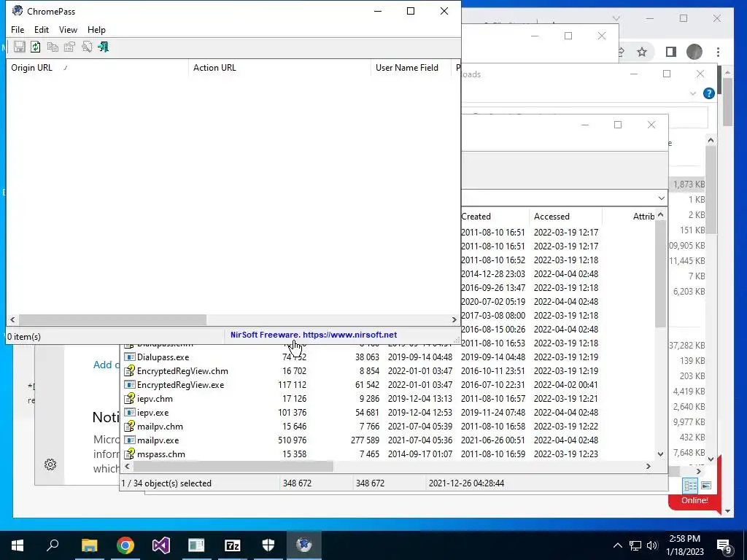Open the notification center icon
This screenshot has width=747, height=560.
click(x=724, y=546)
